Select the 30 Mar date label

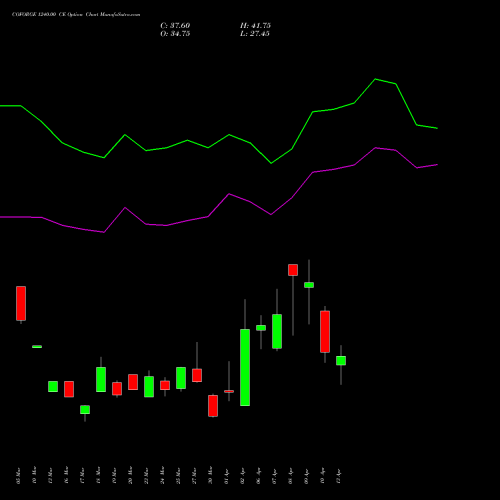(x=210, y=475)
